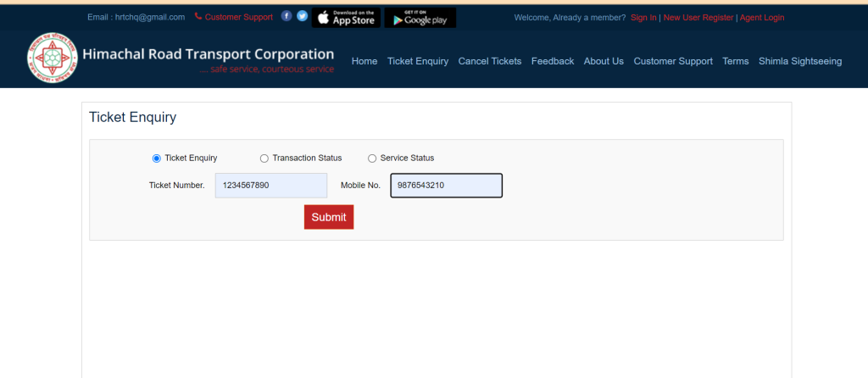Go to Home in navigation bar
This screenshot has height=378, width=868.
coord(364,61)
